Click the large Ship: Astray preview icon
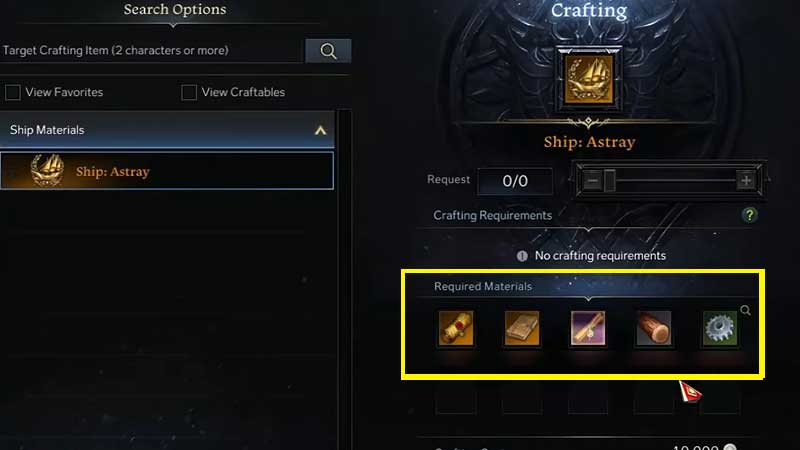The image size is (800, 450). coord(589,80)
